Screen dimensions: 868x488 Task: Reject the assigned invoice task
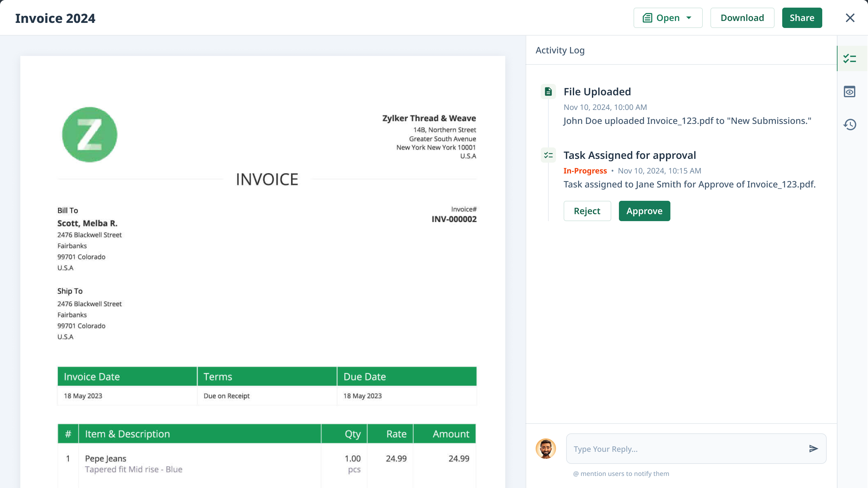pos(587,211)
